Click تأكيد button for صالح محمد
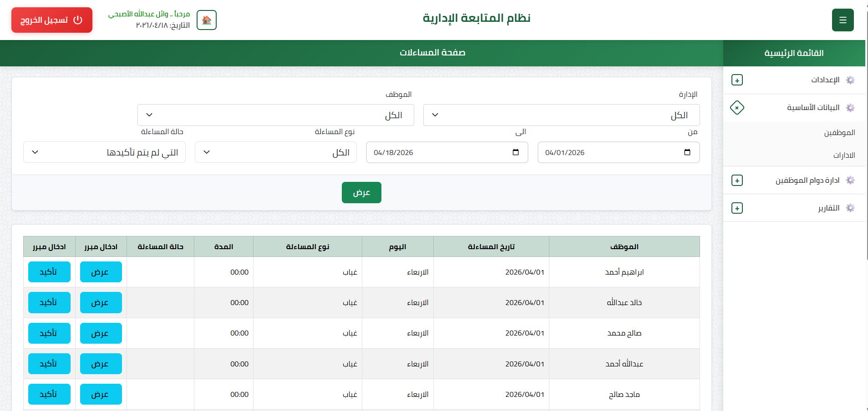Screen dimensions: 868x411 (x=49, y=333)
